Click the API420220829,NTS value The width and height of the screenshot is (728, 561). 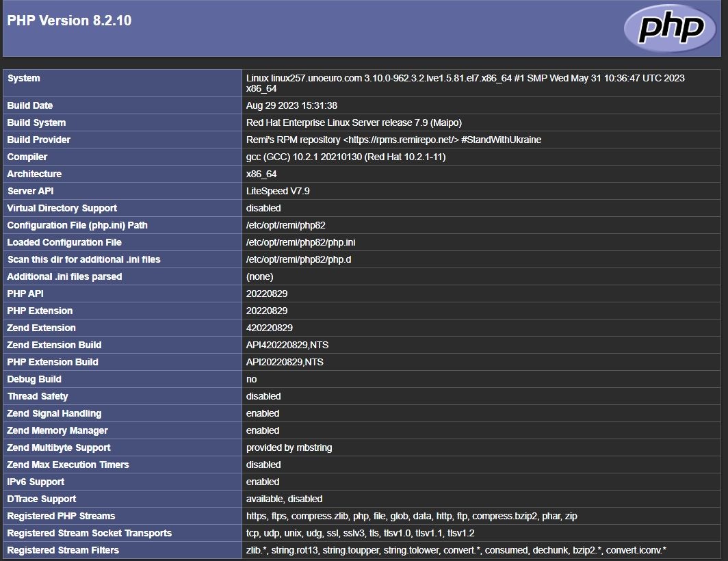287,345
